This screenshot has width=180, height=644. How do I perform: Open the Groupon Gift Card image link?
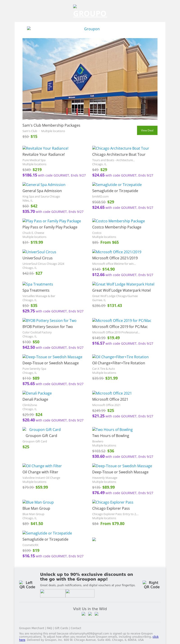(x=42, y=430)
